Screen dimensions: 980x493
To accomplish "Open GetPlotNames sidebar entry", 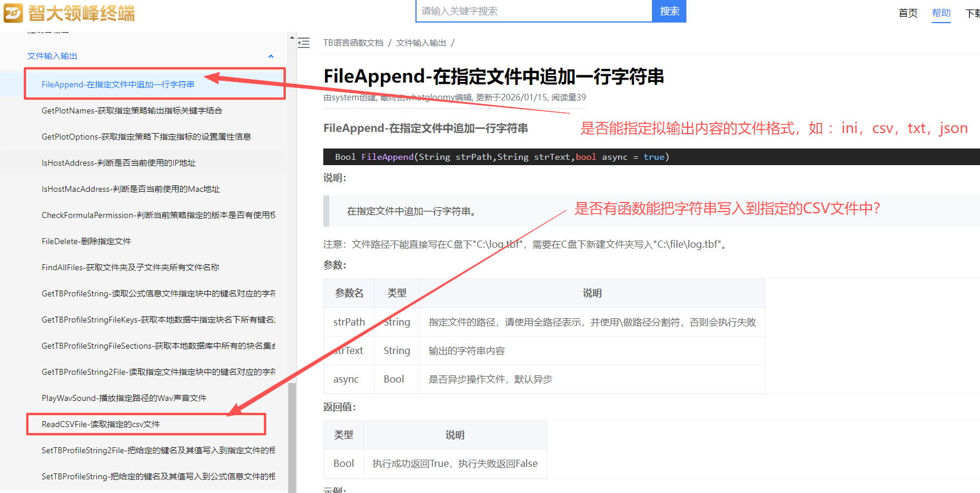I will 131,110.
